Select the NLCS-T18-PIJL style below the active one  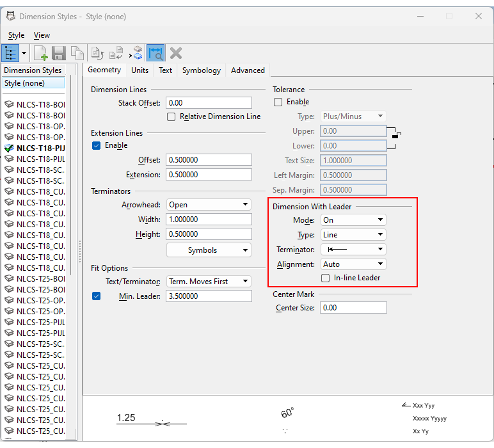(x=35, y=159)
